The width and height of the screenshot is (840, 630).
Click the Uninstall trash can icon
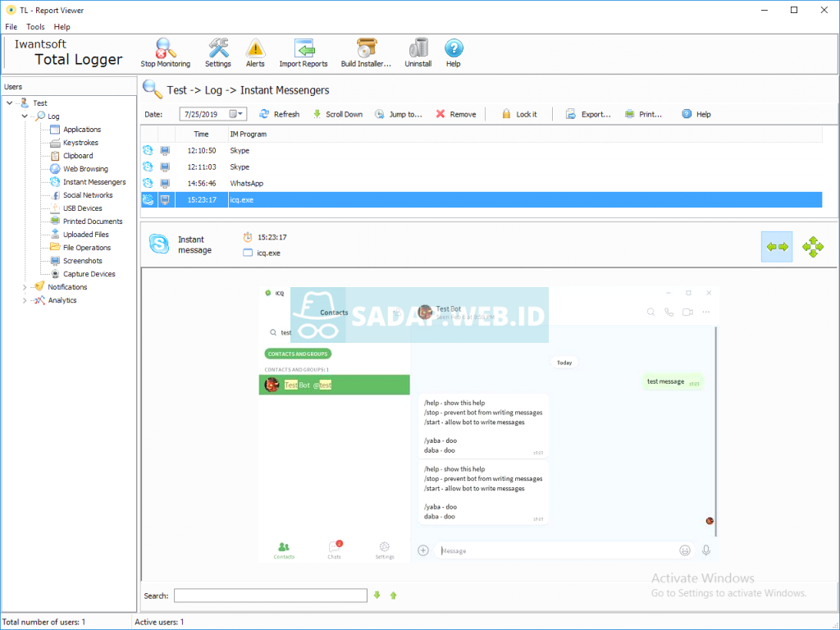point(418,53)
